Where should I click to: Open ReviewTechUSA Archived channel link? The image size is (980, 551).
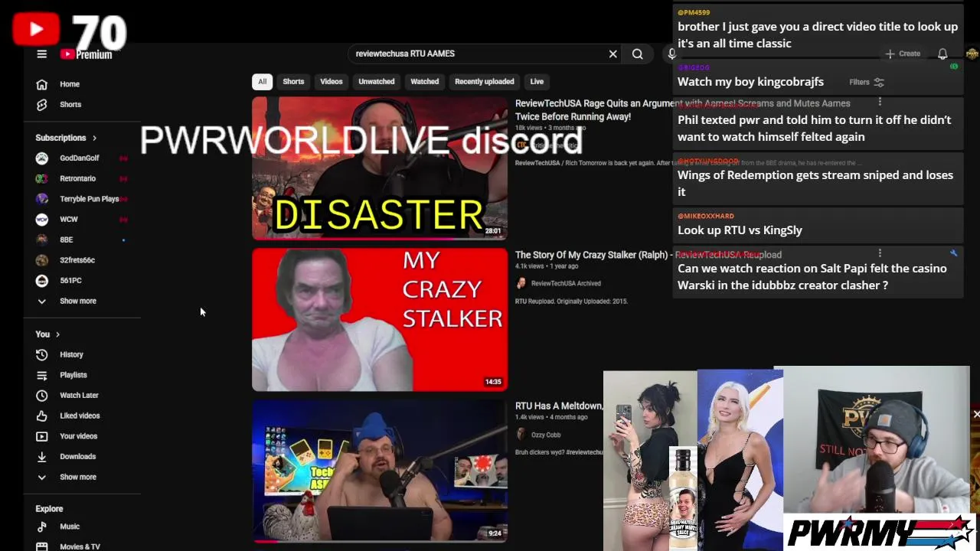566,283
